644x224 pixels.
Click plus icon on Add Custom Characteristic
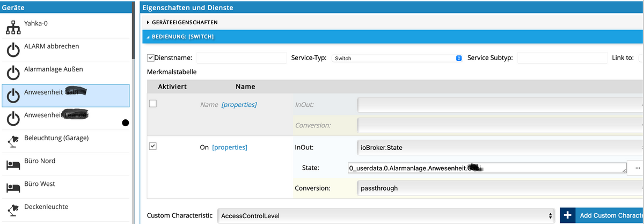pos(568,215)
